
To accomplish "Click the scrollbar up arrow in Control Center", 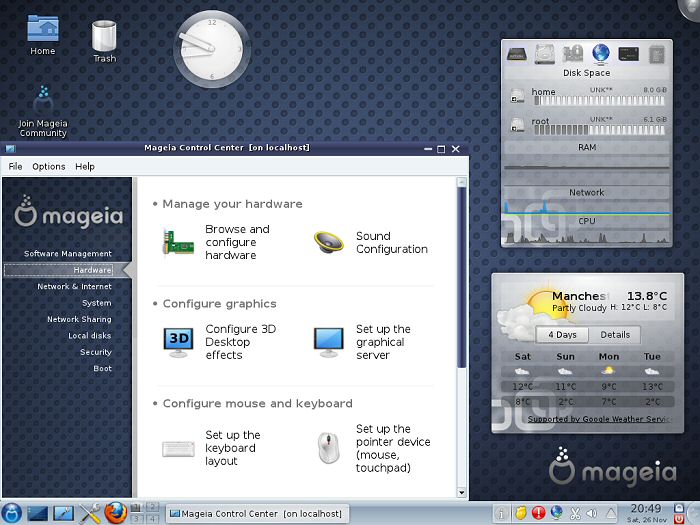I will [462, 183].
